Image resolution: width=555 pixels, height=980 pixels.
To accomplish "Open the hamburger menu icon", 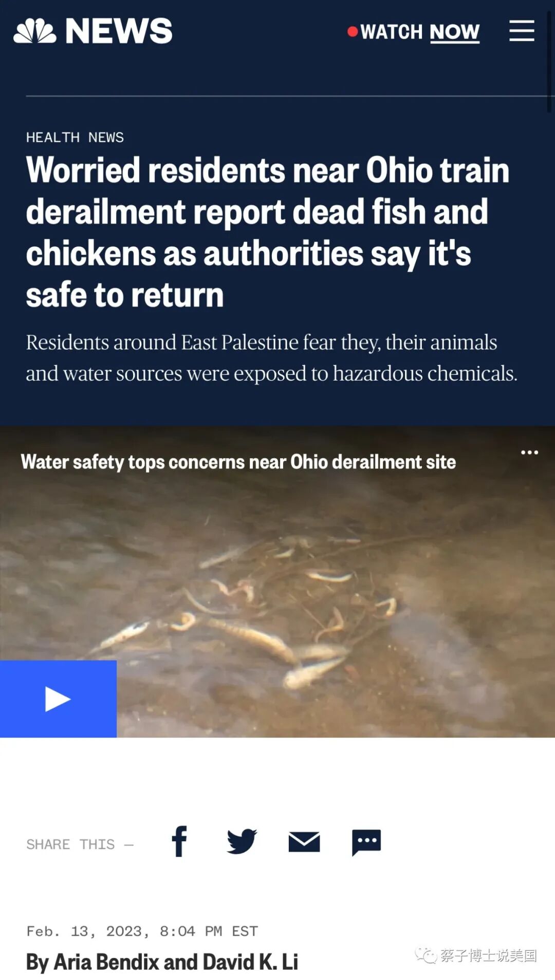I will (x=522, y=31).
